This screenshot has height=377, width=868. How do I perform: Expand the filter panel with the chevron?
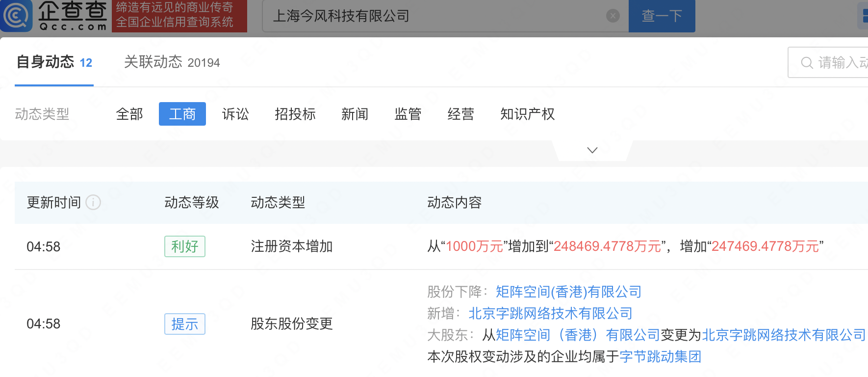(592, 150)
